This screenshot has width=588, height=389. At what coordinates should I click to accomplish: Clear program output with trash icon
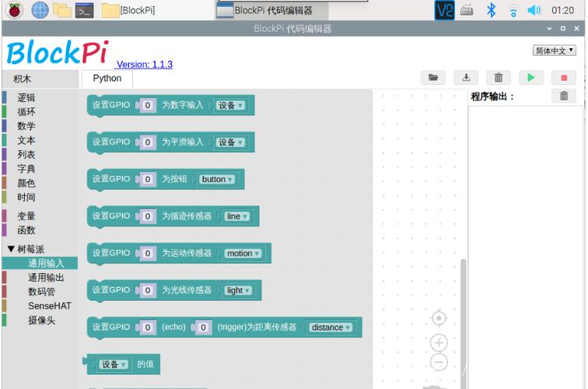pos(563,96)
